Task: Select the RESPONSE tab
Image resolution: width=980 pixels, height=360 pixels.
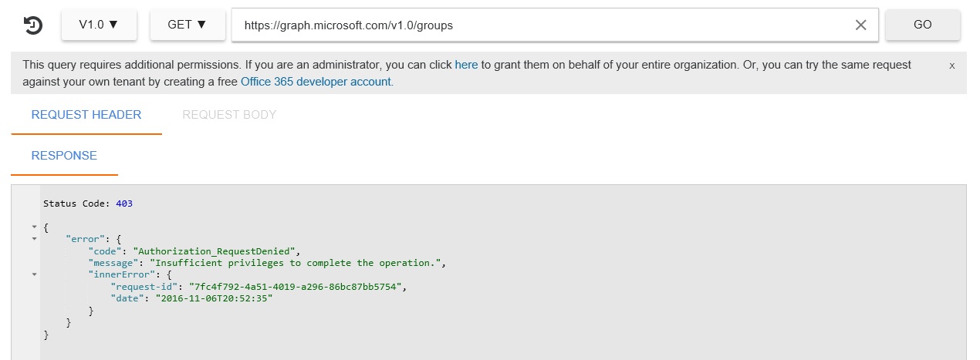Action: [64, 156]
